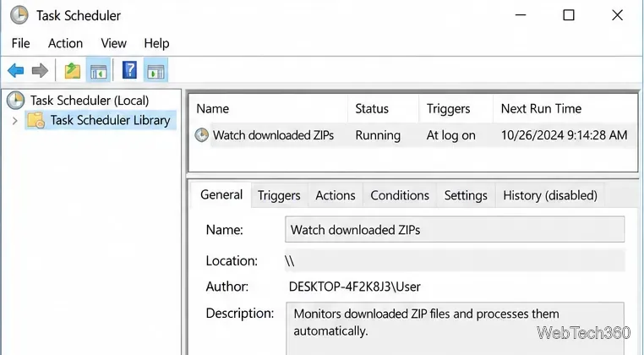Switch to the Settings tab
This screenshot has height=355, width=644.
click(466, 195)
